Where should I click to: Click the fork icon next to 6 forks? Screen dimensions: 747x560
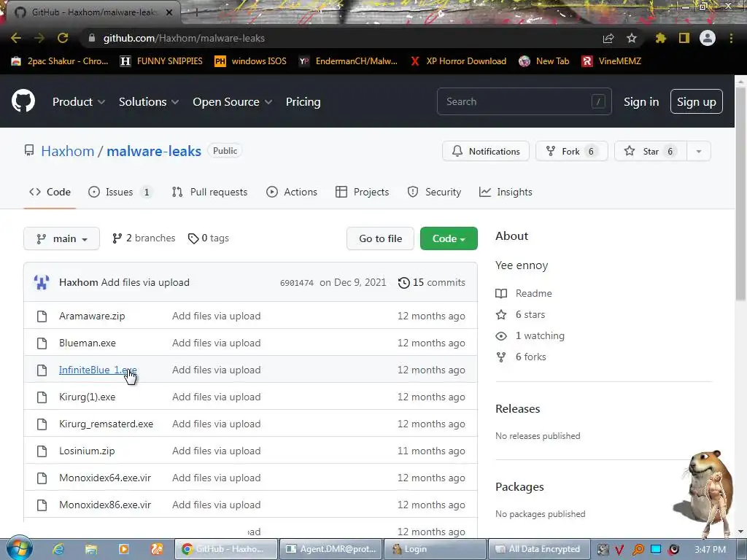[501, 357]
